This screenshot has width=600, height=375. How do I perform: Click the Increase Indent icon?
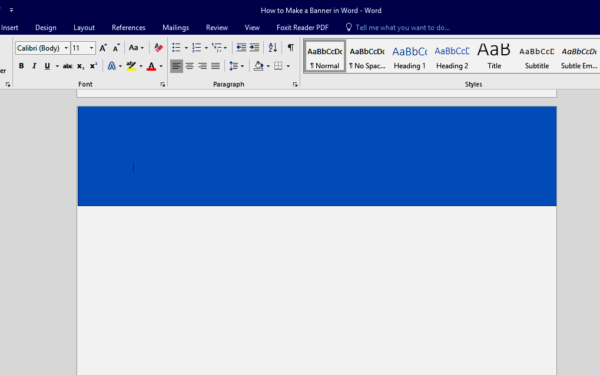point(254,47)
